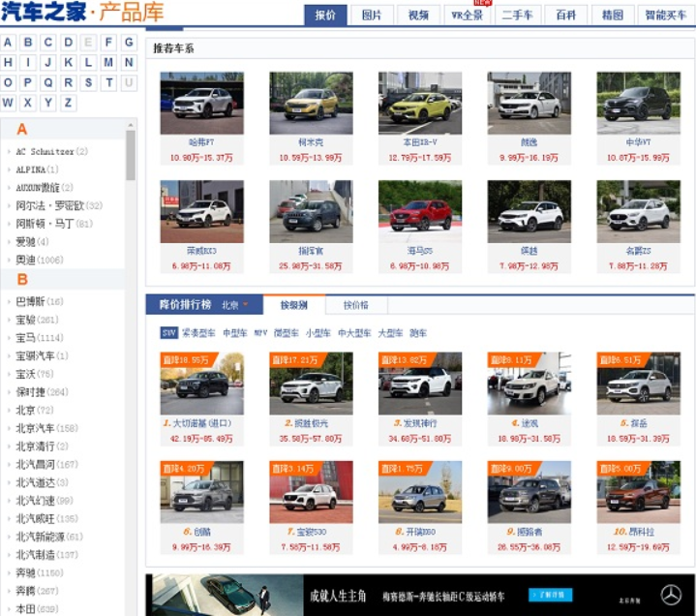
Task: Open the 北汽新能源 brand entry
Action: point(49,537)
